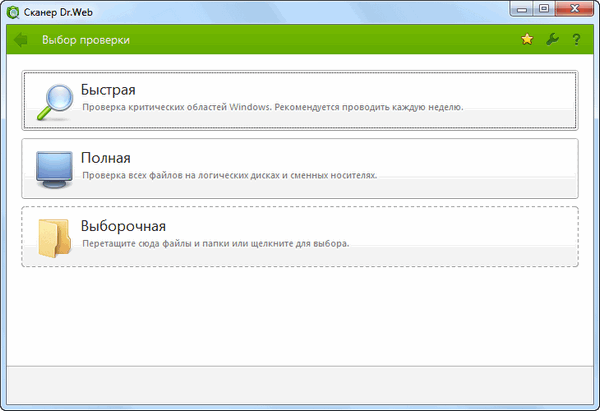600x411 pixels.
Task: Minimize the Dr.Web scanner window
Action: 522,9
